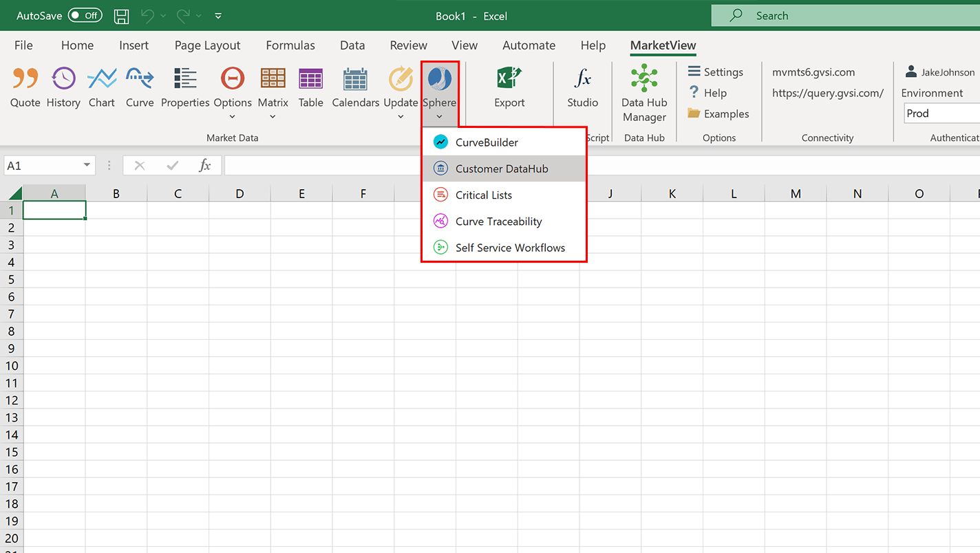Select row 5 header
Screen dimensions: 980x553
click(x=11, y=279)
